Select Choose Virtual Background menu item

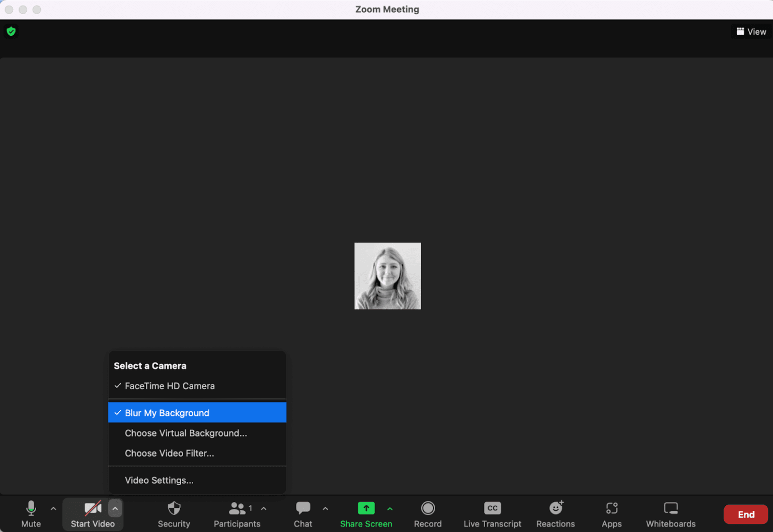[186, 433]
